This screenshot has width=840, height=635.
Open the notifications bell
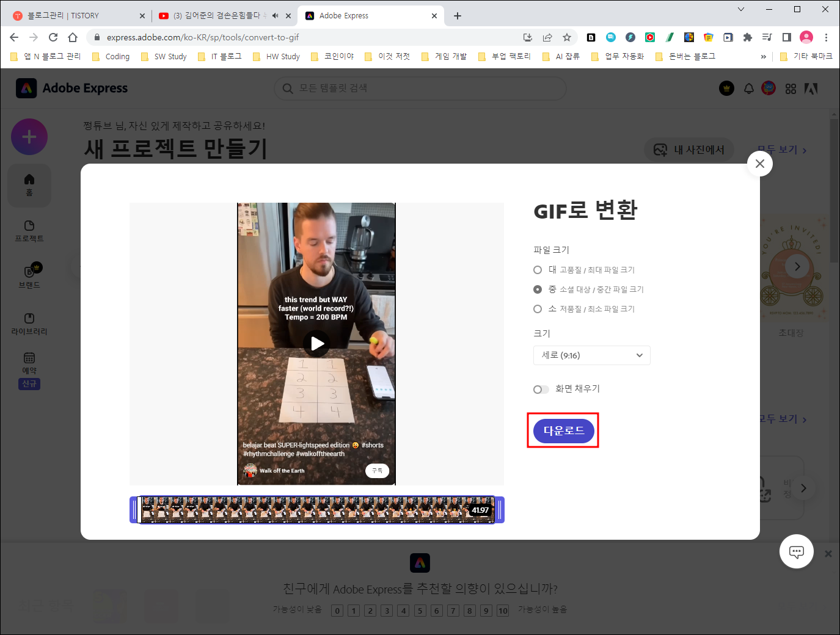748,89
